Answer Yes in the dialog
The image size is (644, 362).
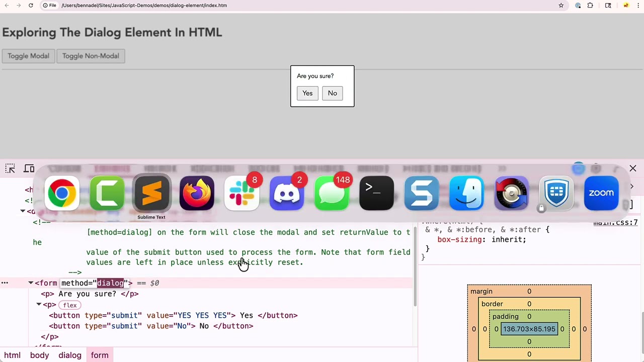click(307, 93)
